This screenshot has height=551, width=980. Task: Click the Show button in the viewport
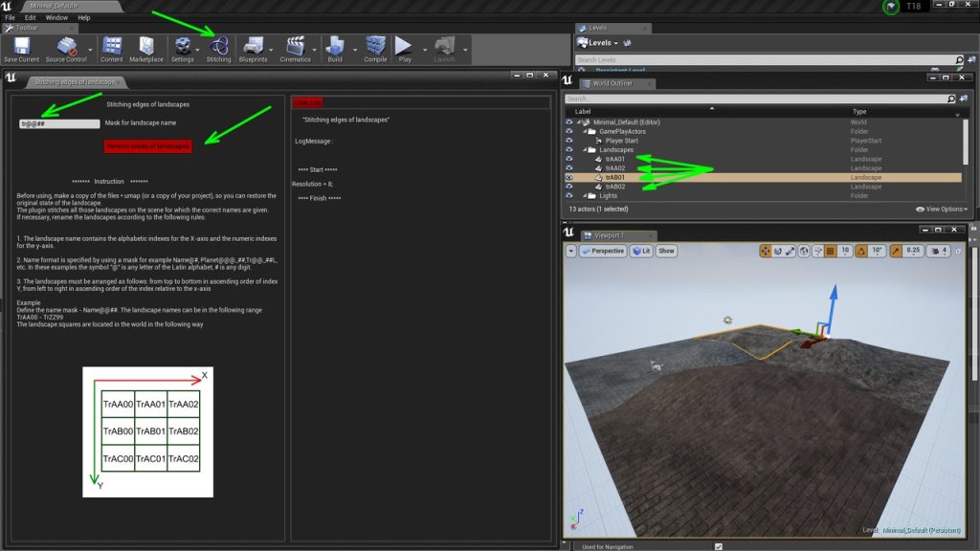pos(665,251)
